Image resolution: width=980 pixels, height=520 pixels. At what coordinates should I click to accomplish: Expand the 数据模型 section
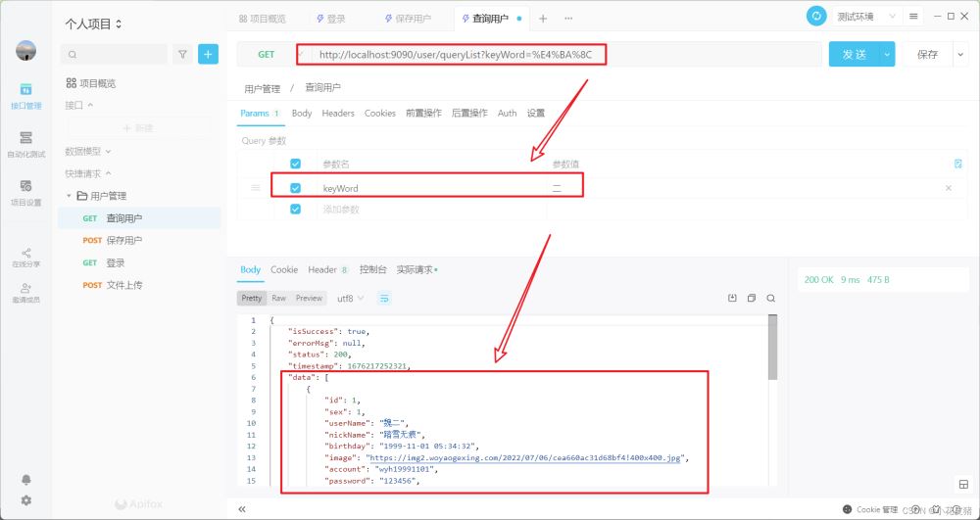[88, 151]
